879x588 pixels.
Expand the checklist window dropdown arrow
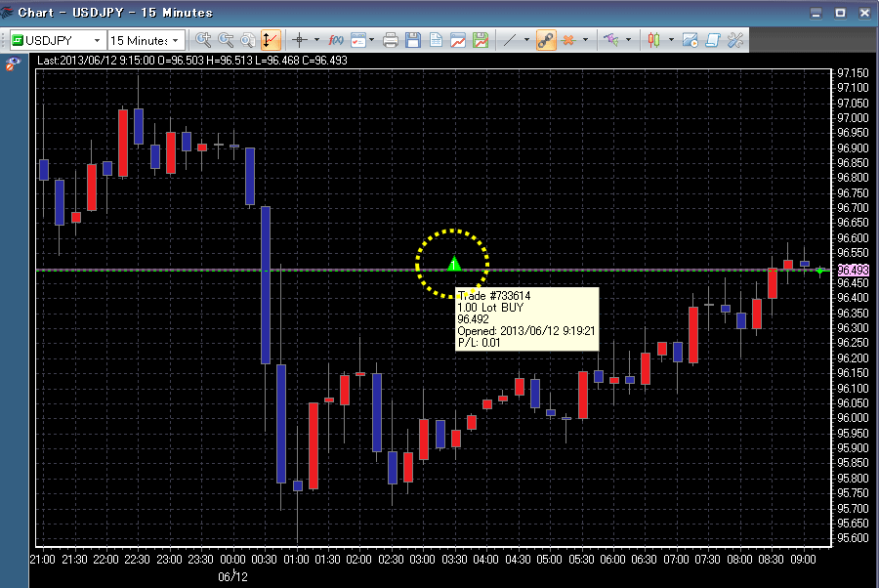pyautogui.click(x=372, y=40)
